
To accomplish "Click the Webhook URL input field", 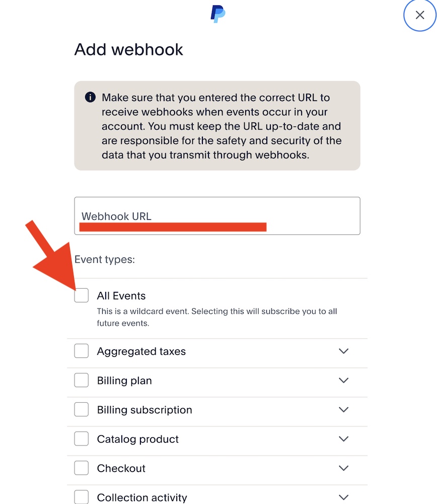I will tap(217, 216).
